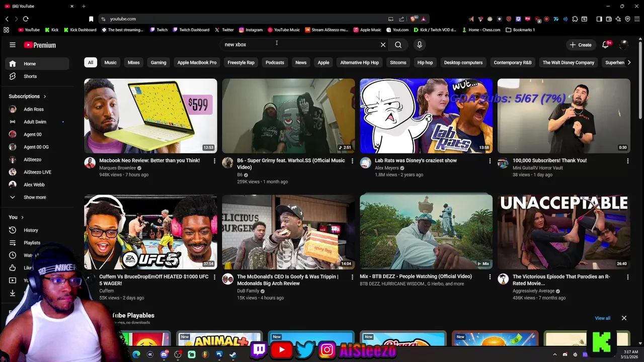Open the account avatar menu
This screenshot has width=644, height=362.
point(624,45)
